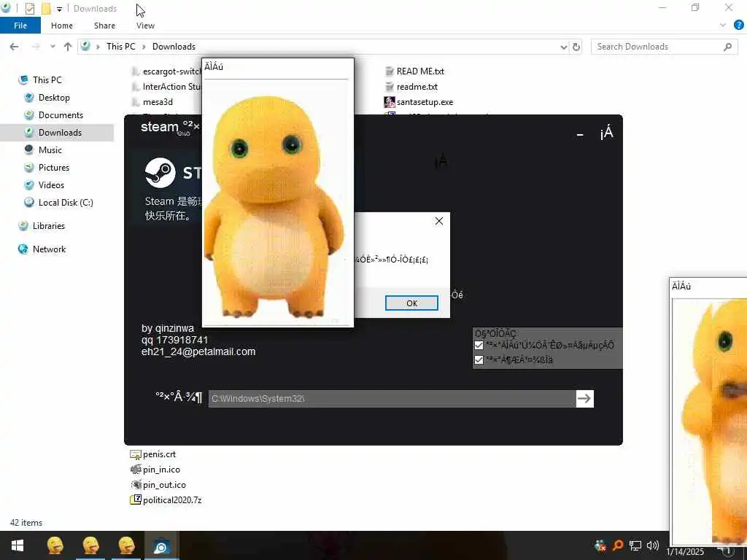The image size is (747, 560).
Task: Click the C:\Windows\System32\ install path field
Action: tap(392, 399)
